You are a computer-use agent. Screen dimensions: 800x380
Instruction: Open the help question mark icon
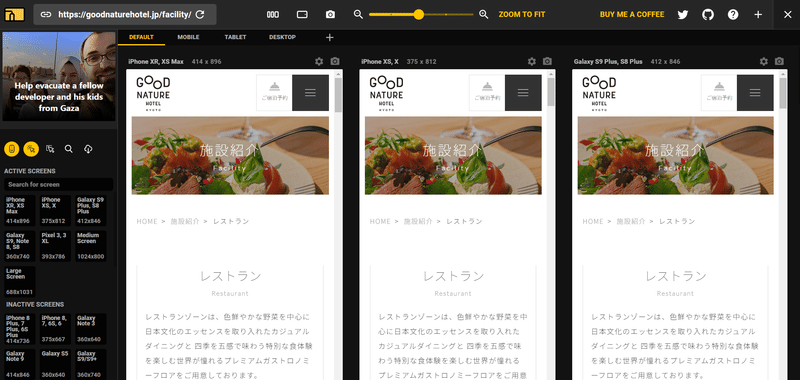coord(733,14)
